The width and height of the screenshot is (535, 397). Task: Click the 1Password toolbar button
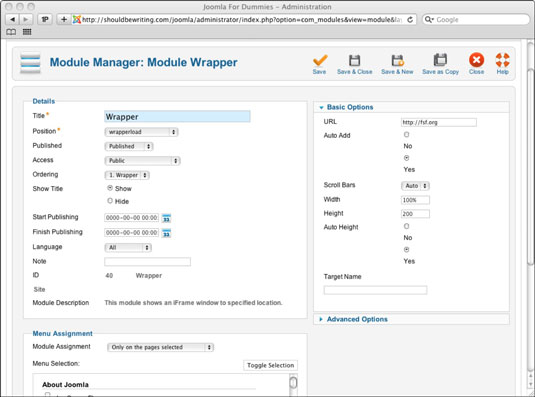(45, 19)
